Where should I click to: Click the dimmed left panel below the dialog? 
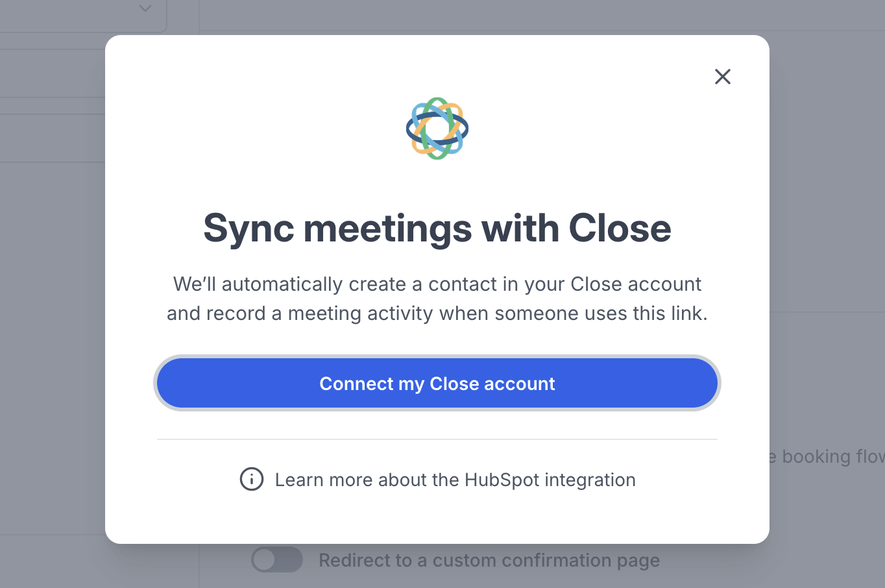(53, 561)
